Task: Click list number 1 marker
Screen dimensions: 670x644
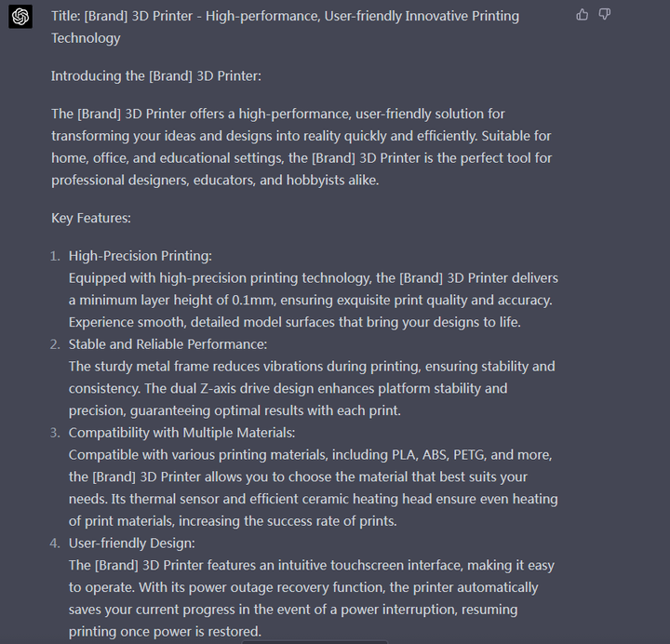Action: click(x=55, y=256)
